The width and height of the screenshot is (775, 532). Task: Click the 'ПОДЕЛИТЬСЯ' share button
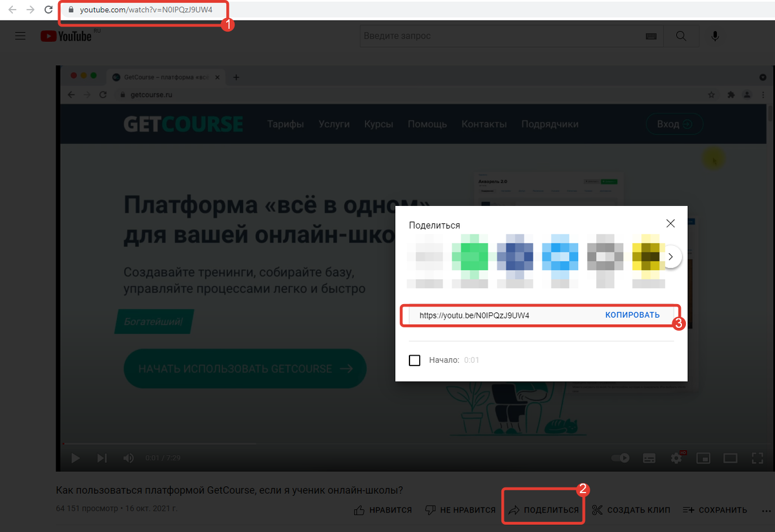tap(544, 510)
